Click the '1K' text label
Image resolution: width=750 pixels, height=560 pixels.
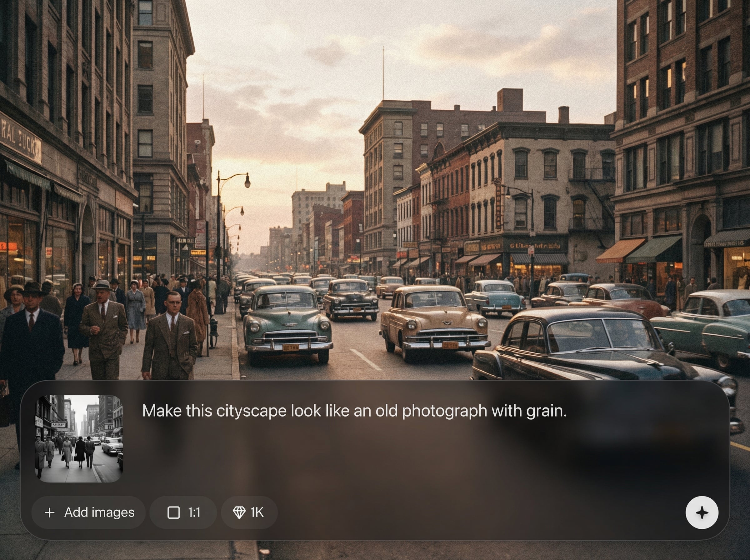257,512
